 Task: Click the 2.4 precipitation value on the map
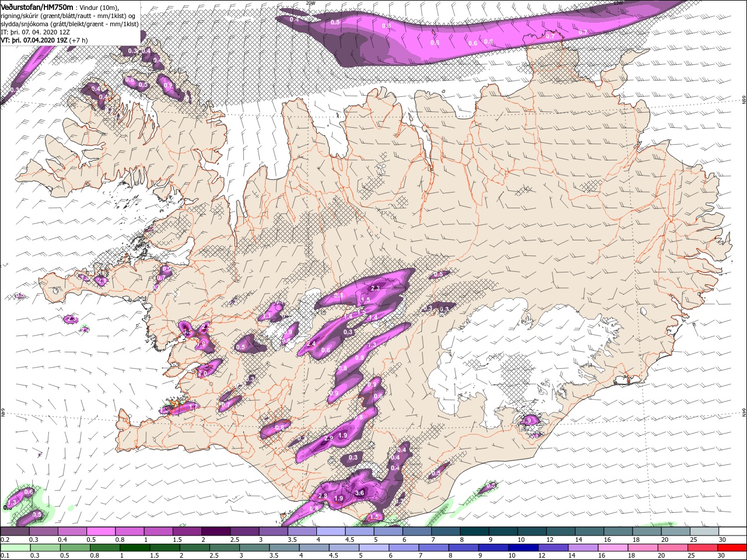click(x=311, y=344)
